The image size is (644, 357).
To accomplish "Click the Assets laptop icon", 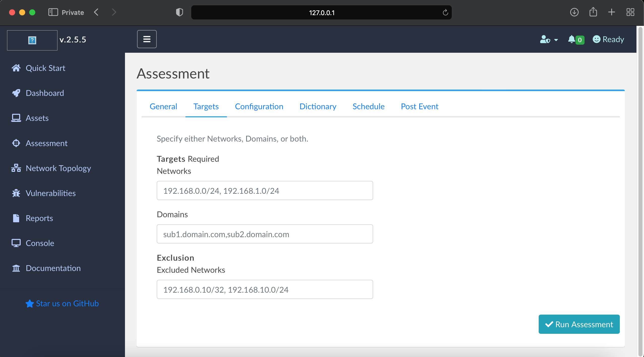I will pyautogui.click(x=16, y=118).
